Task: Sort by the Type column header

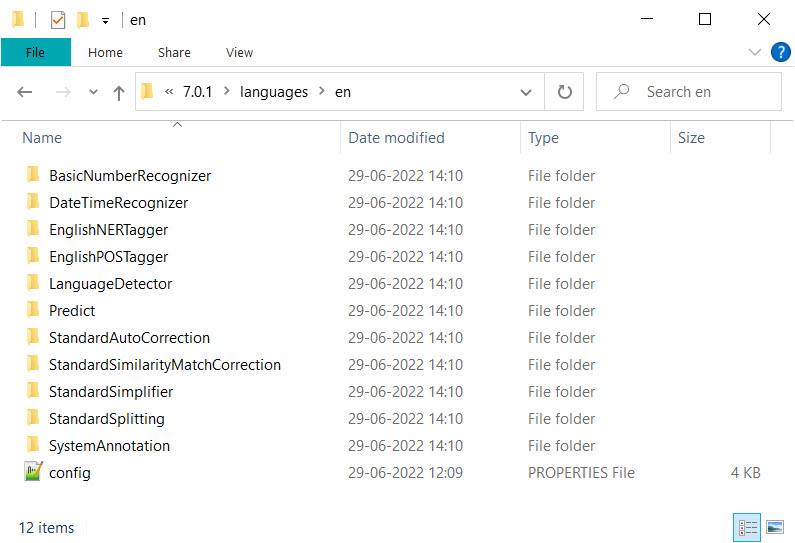Action: 544,138
